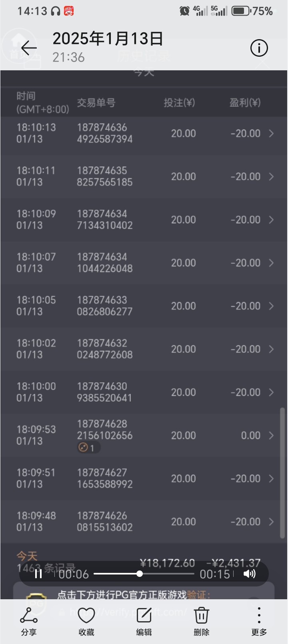Image resolution: width=288 pixels, height=644 pixels.
Task: Tap the battery indicator in status bar
Action: [240, 11]
